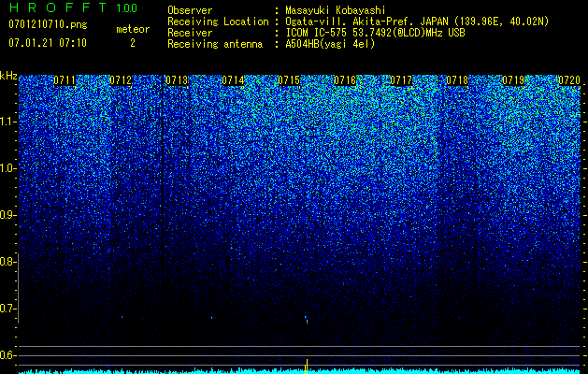Click the 0.7 frequency axis label

coord(7,309)
